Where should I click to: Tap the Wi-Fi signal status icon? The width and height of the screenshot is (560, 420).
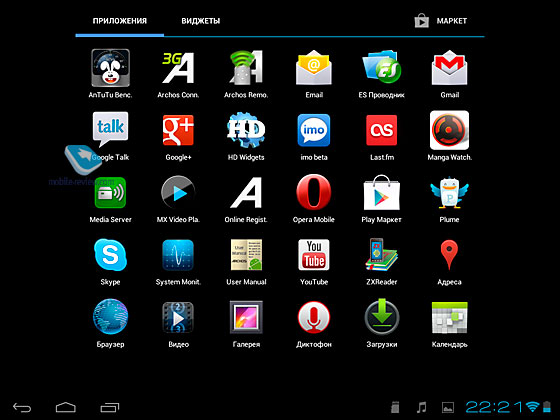point(533,406)
